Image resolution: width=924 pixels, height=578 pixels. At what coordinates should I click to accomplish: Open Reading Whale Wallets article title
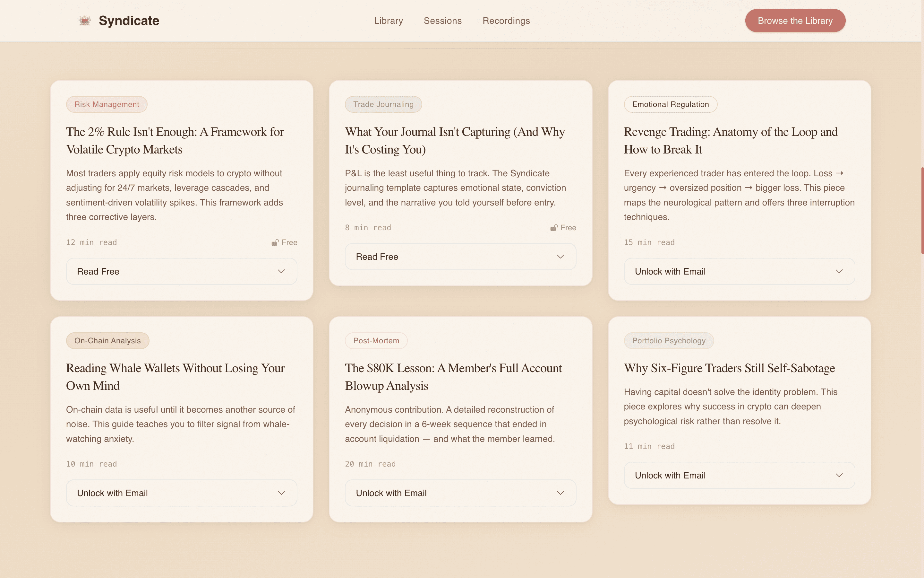[175, 377]
